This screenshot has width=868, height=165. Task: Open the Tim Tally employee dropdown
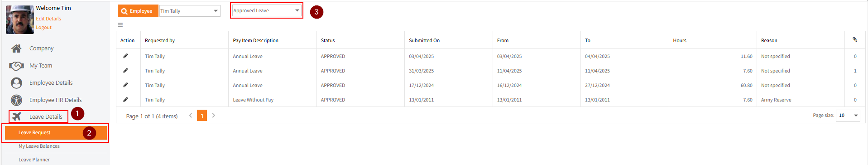(190, 11)
